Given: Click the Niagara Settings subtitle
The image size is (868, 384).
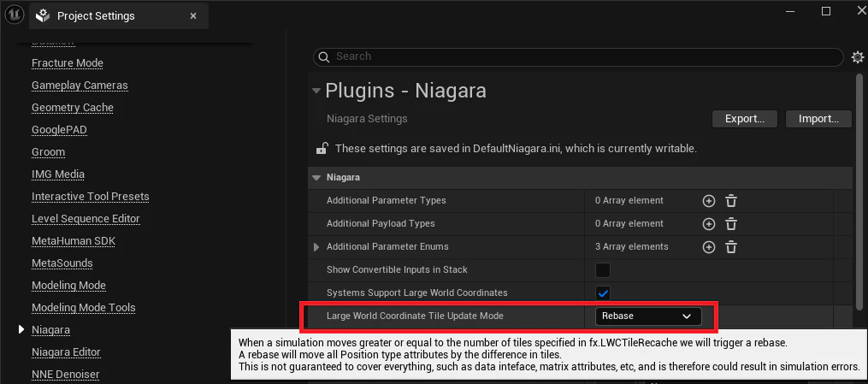Looking at the screenshot, I should pos(367,118).
